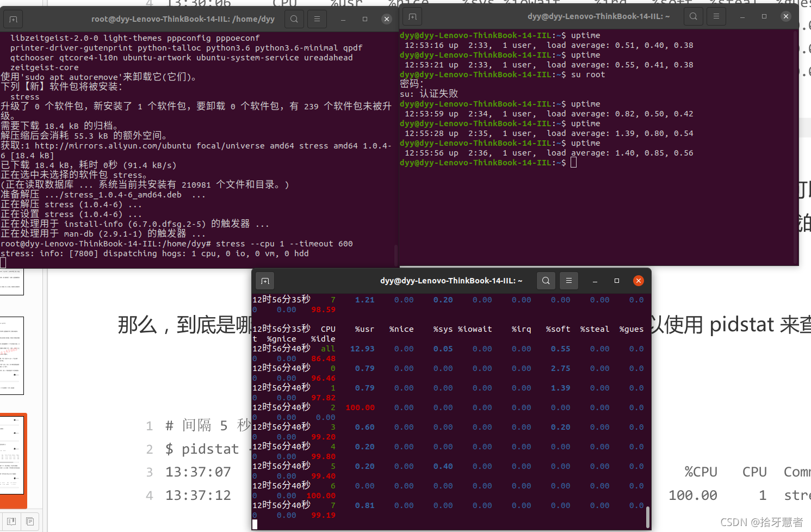This screenshot has height=532, width=811.
Task: Click the book-view icon below thumbnails
Action: (x=11, y=521)
